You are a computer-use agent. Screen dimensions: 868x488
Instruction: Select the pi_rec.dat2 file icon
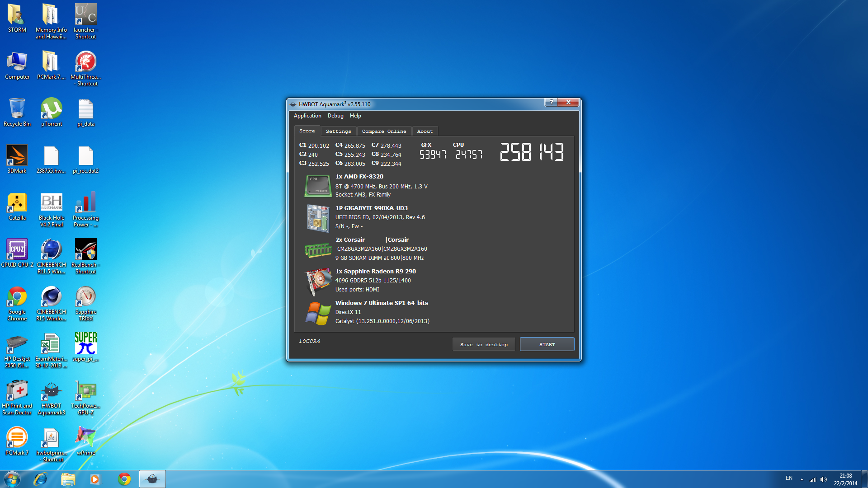85,159
